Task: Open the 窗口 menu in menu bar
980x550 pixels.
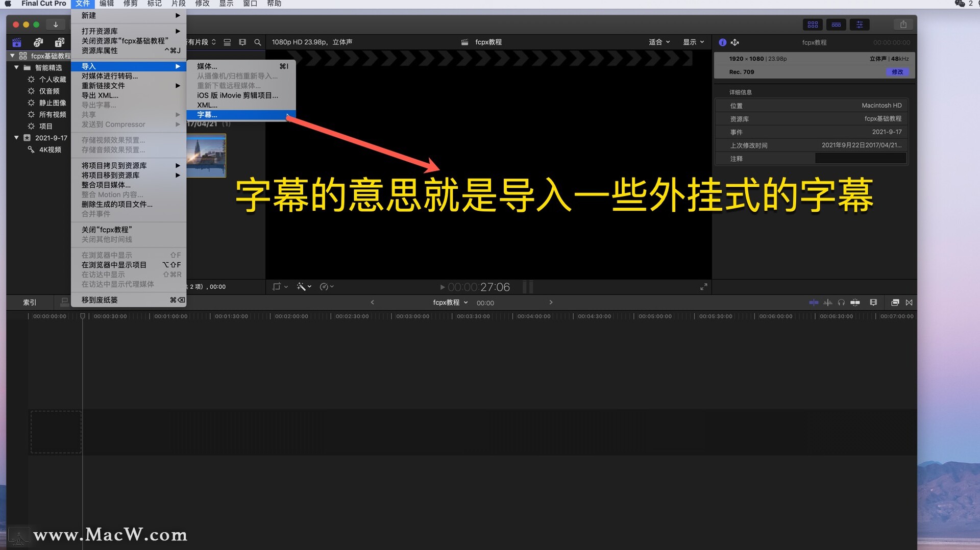Action: pos(250,4)
